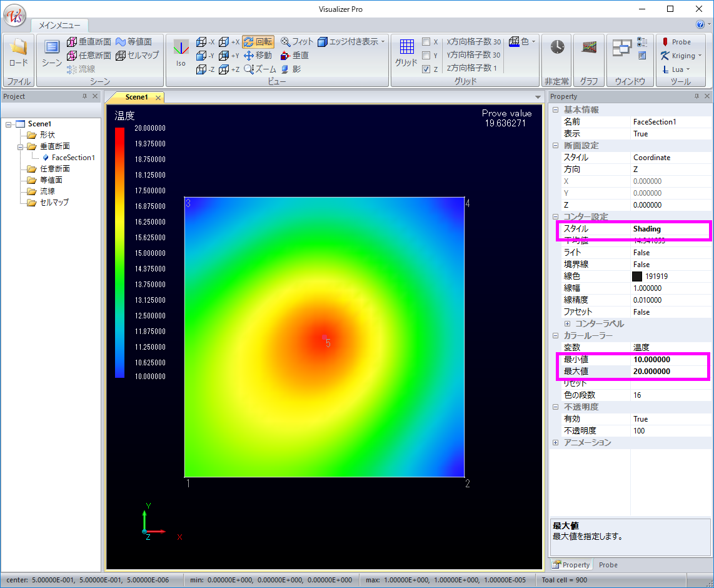The width and height of the screenshot is (714, 588).
Task: Activate the 回転 rotate tool
Action: pos(258,42)
